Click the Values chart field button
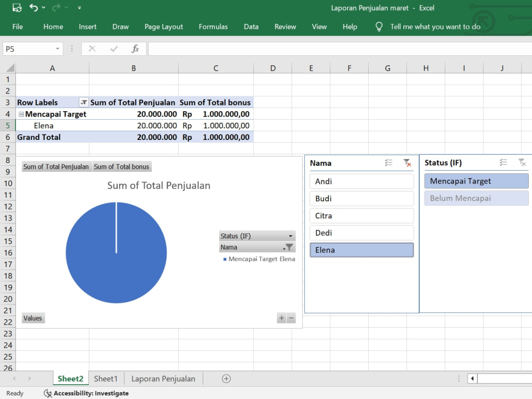 click(x=33, y=318)
